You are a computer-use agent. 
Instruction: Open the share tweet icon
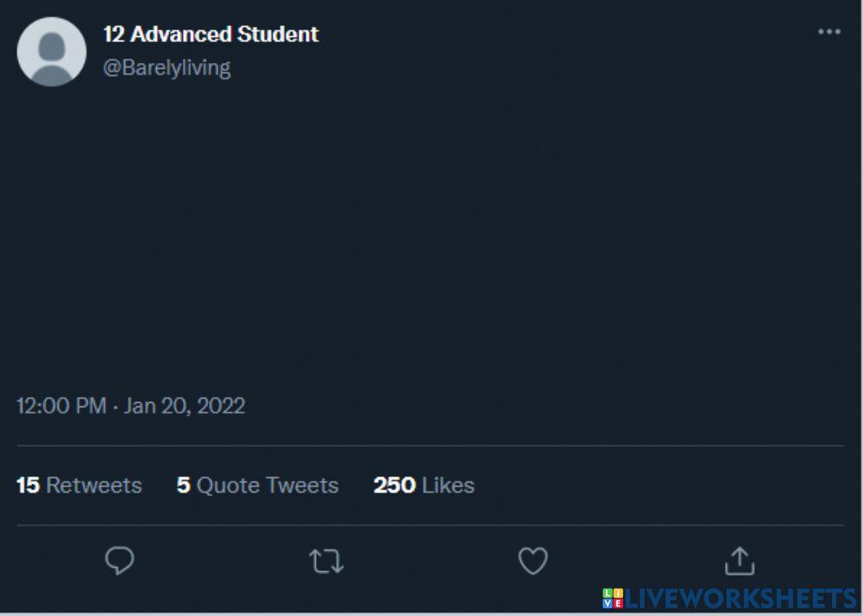point(739,562)
